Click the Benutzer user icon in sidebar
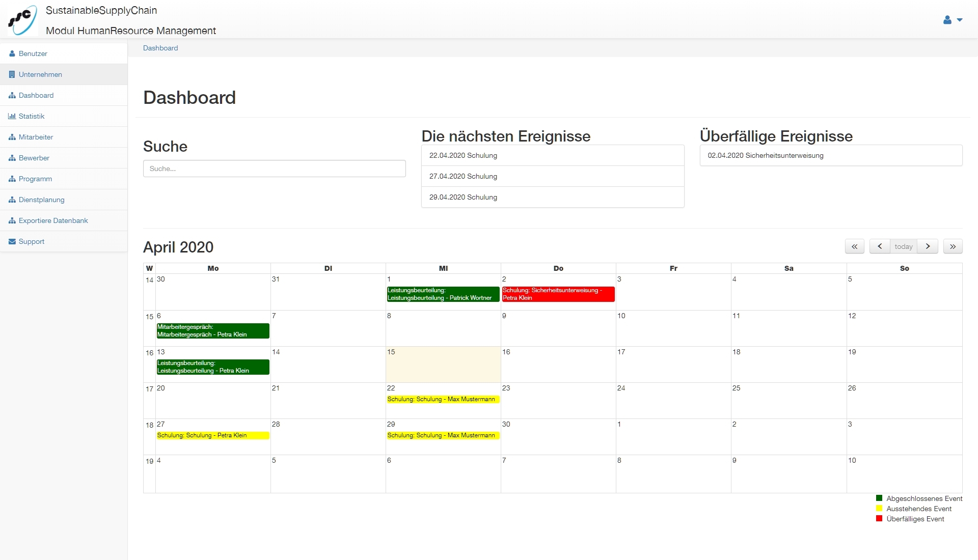Image resolution: width=978 pixels, height=560 pixels. 12,53
